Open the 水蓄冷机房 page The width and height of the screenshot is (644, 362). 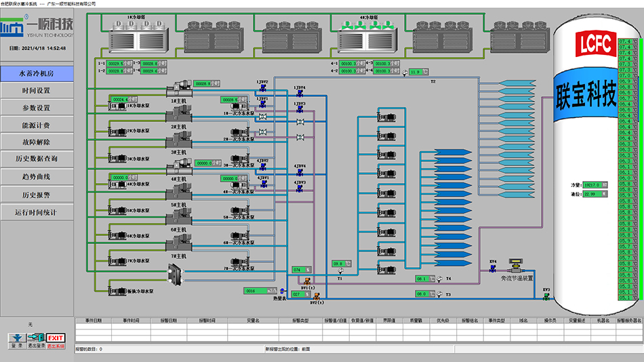click(x=37, y=73)
